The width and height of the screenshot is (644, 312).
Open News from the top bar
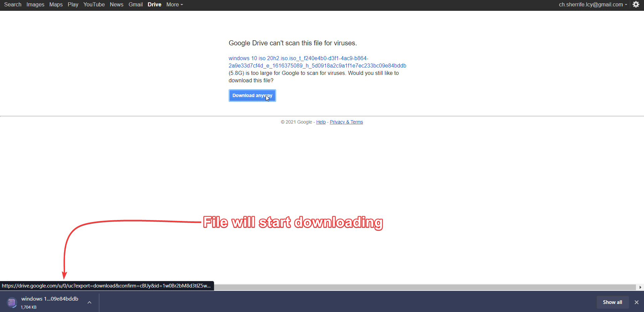coord(116,5)
